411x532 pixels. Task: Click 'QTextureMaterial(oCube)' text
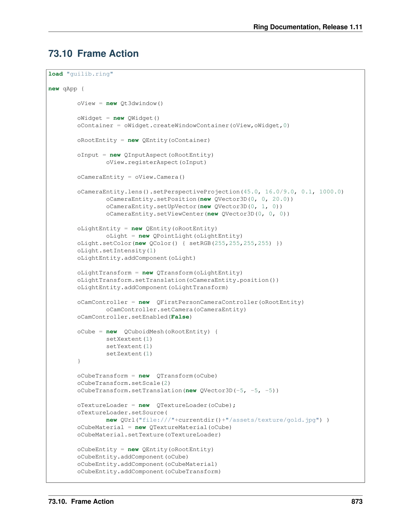(x=190, y=427)
